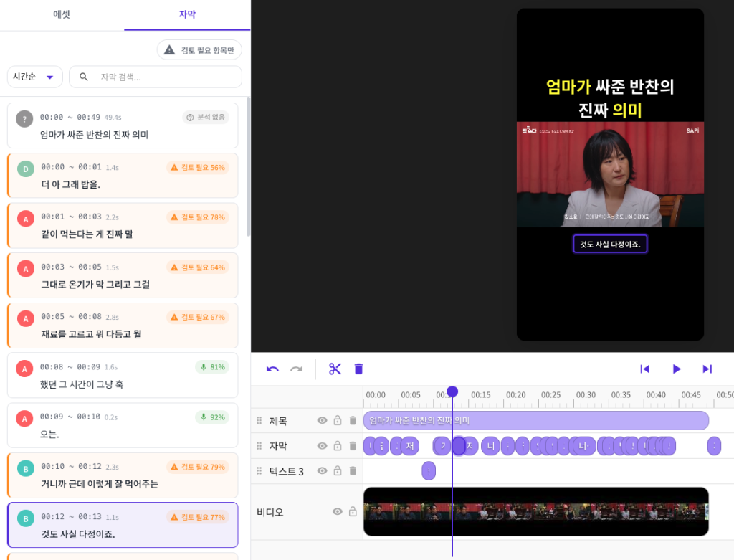Select the 엄마가 싸준 반찬의 진짜 의미 title clip

(x=535, y=420)
